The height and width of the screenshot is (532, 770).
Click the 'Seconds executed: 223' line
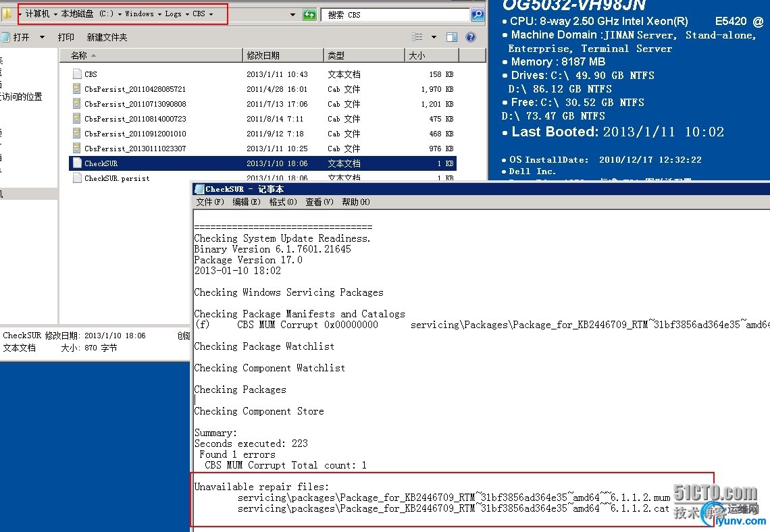pyautogui.click(x=251, y=443)
